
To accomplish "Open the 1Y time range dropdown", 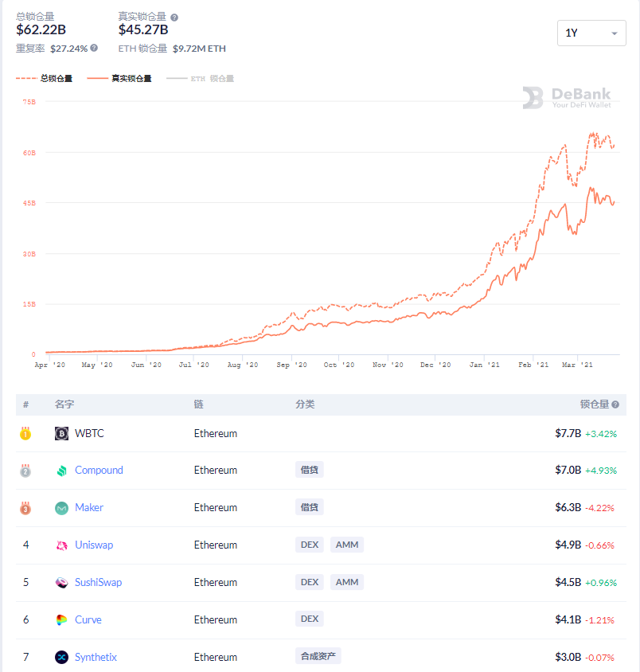I will [x=591, y=33].
